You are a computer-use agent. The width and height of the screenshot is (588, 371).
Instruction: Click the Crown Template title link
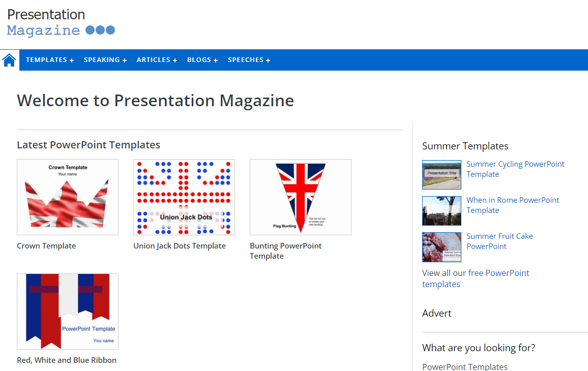46,246
